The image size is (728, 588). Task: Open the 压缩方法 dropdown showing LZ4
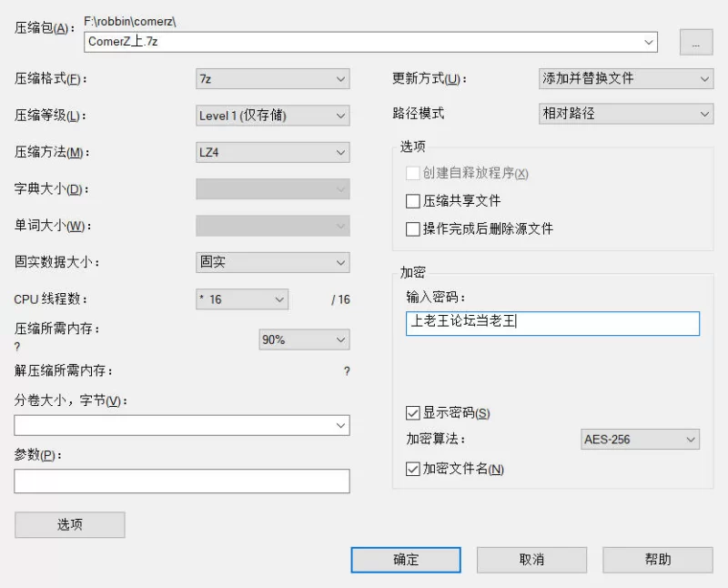click(272, 152)
